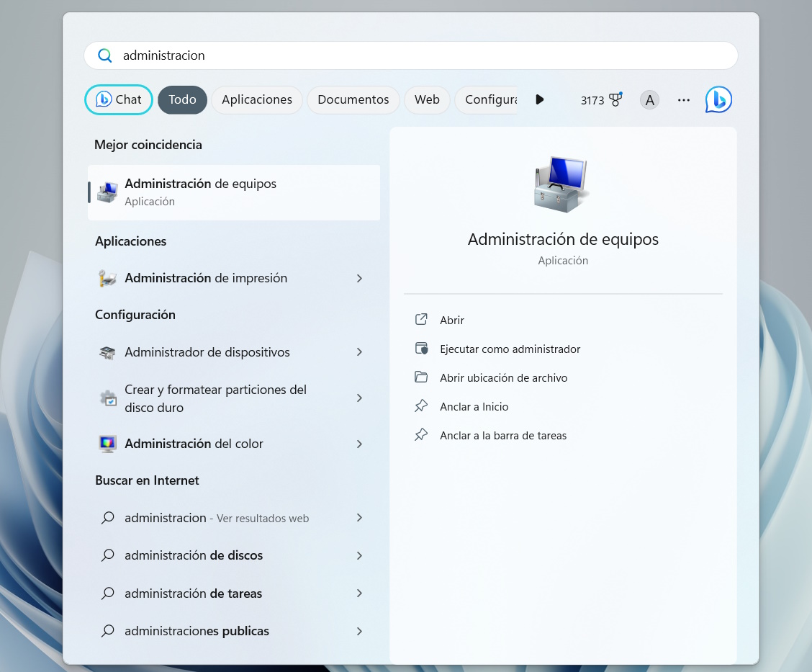Viewport: 812px width, 672px height.
Task: Click the Administración del color monitor icon
Action: click(107, 444)
